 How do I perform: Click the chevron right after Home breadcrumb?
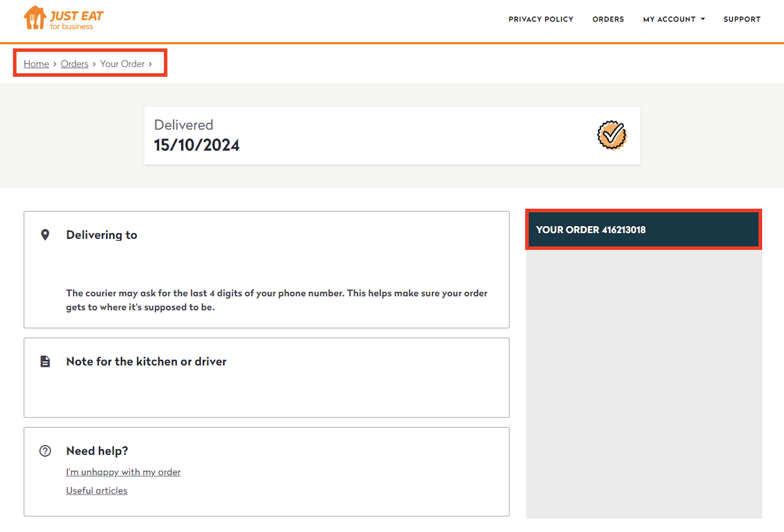pyautogui.click(x=55, y=64)
